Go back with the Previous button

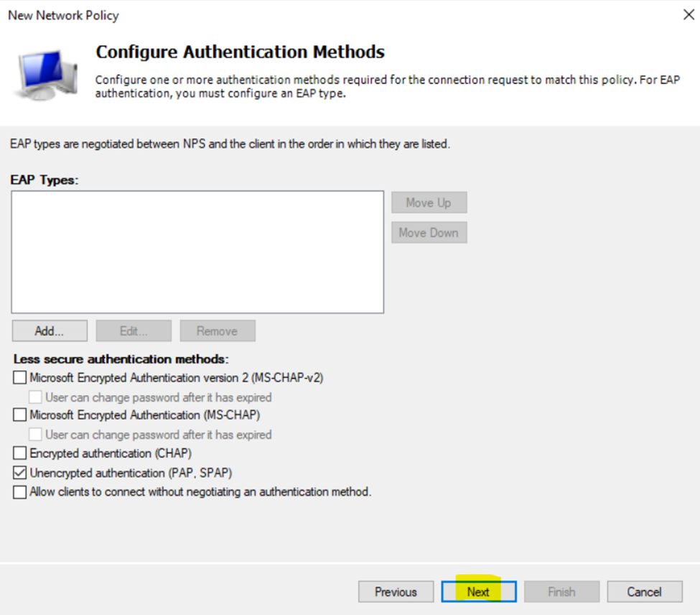tap(396, 592)
